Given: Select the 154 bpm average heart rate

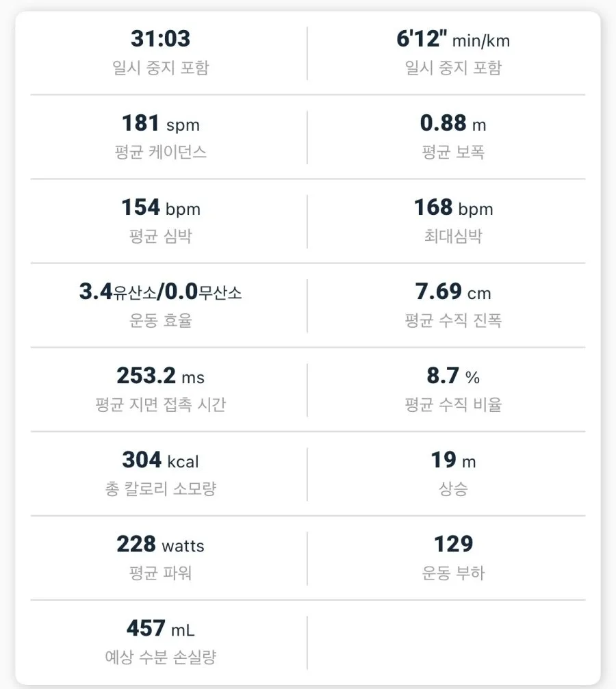Looking at the screenshot, I should tap(160, 207).
